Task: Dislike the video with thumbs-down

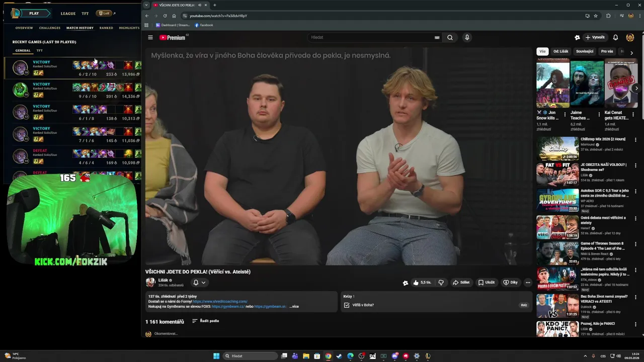Action: point(441,283)
